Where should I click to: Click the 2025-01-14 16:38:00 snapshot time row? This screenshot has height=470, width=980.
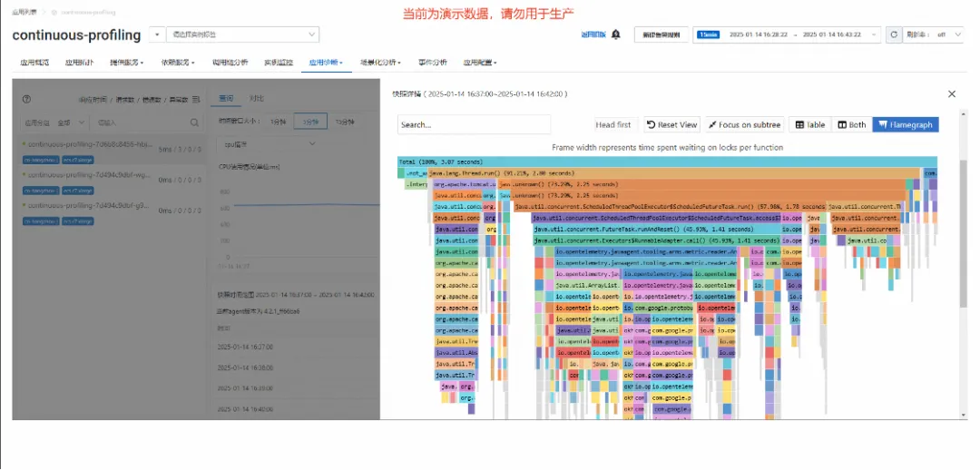tap(245, 367)
